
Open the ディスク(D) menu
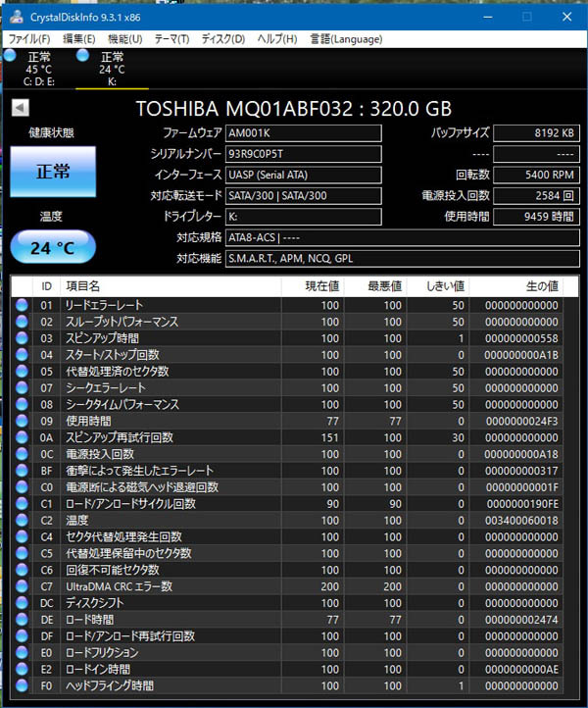pos(222,39)
